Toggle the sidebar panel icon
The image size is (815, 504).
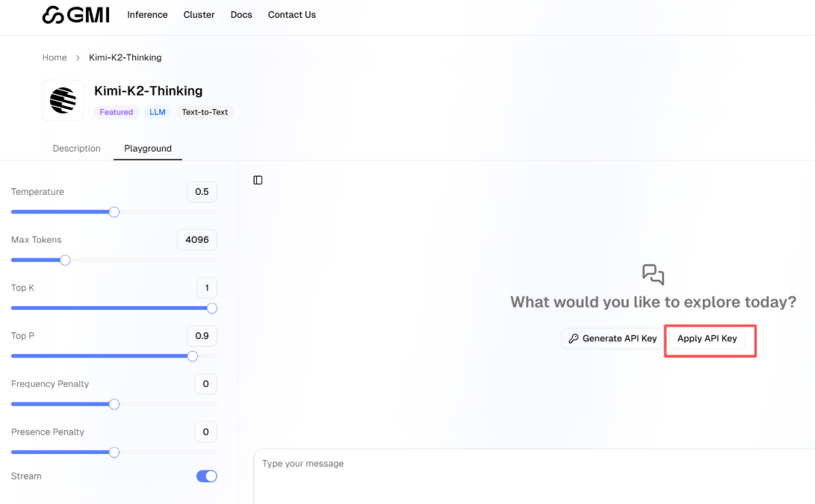(x=258, y=180)
